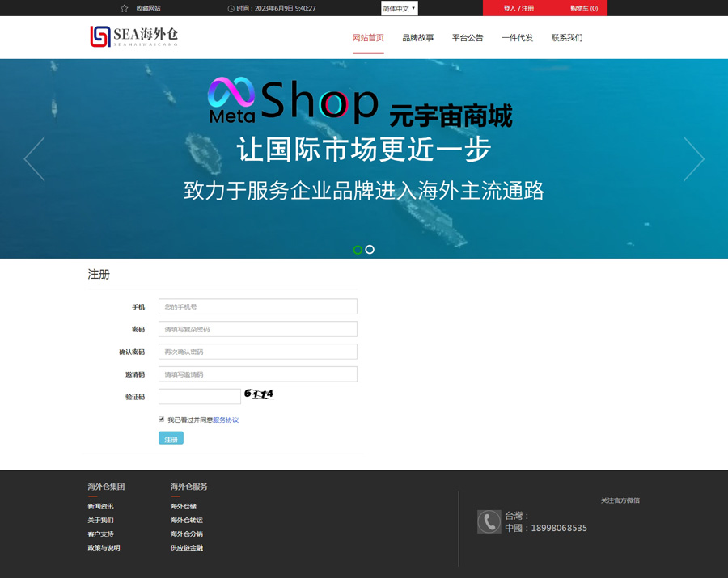Open the 一件代发 navigation item
Image resolution: width=728 pixels, height=578 pixels.
click(x=517, y=38)
